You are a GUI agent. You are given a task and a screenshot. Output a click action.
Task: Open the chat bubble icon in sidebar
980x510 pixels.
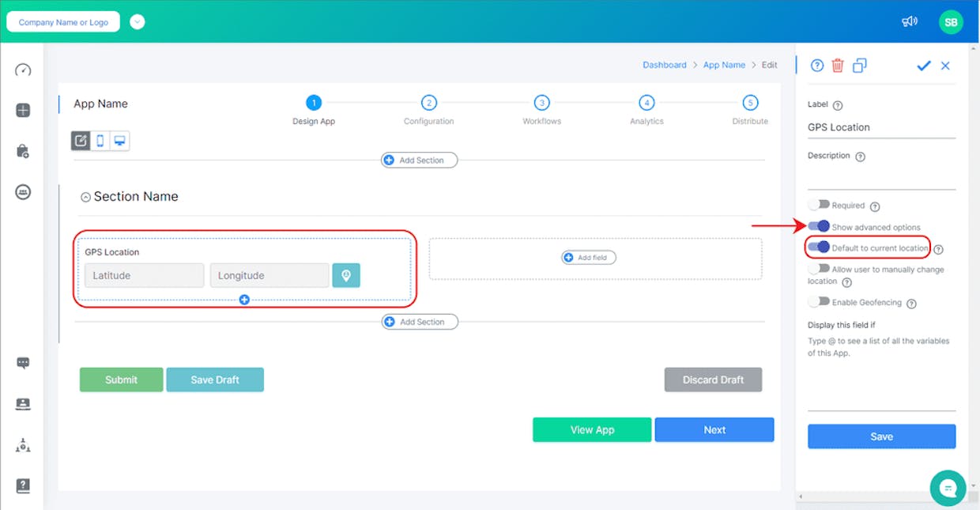click(23, 363)
